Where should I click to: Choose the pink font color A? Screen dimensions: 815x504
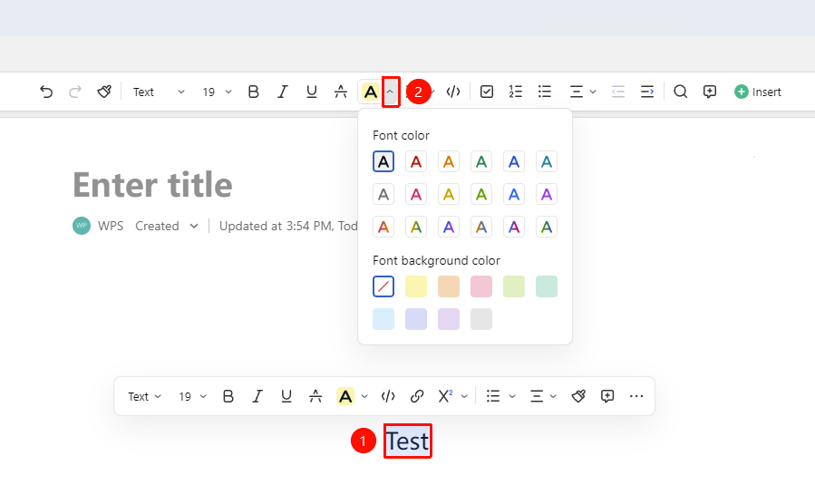pyautogui.click(x=416, y=194)
